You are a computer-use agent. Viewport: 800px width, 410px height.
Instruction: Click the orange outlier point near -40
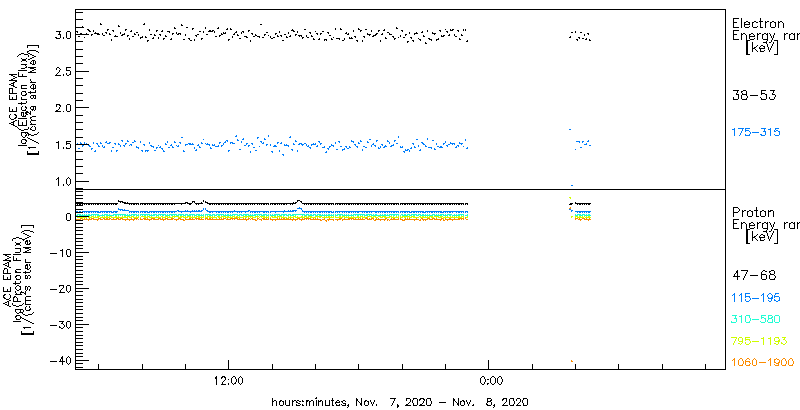pyautogui.click(x=572, y=361)
